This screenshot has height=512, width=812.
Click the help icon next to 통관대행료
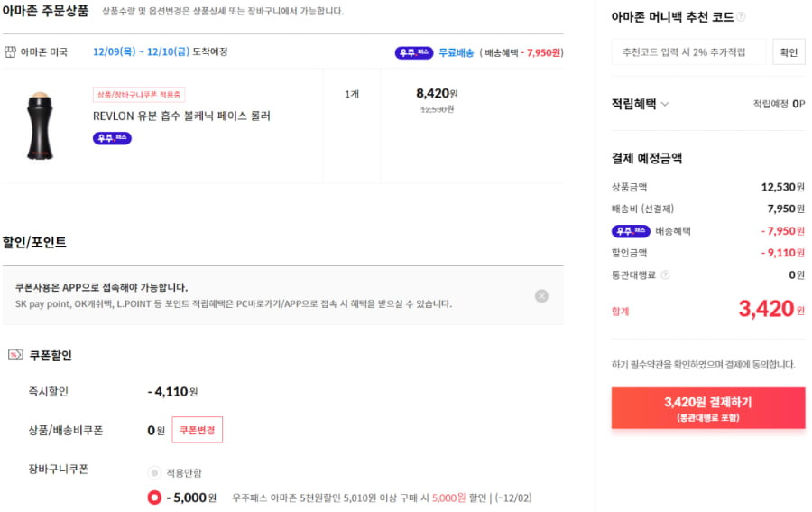[x=666, y=275]
